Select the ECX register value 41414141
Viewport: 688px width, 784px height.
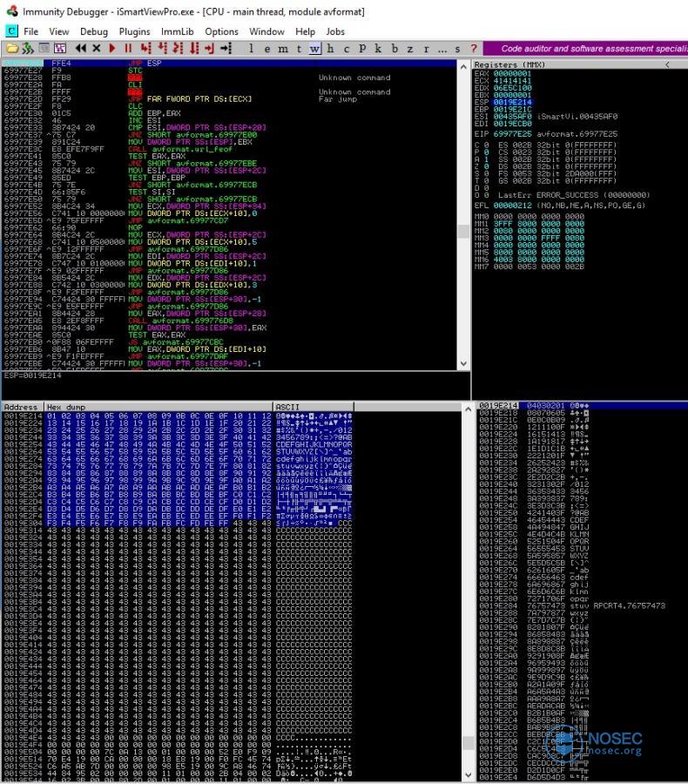[512, 80]
